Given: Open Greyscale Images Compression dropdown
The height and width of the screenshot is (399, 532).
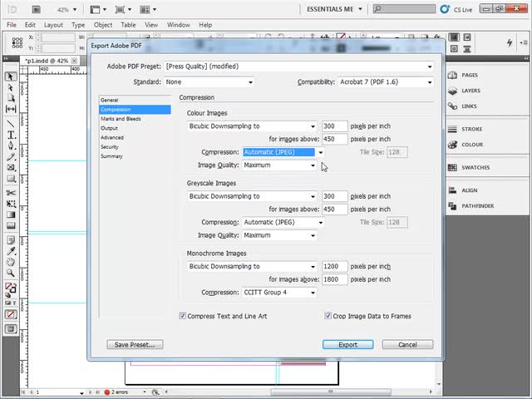Looking at the screenshot, I should tap(283, 222).
